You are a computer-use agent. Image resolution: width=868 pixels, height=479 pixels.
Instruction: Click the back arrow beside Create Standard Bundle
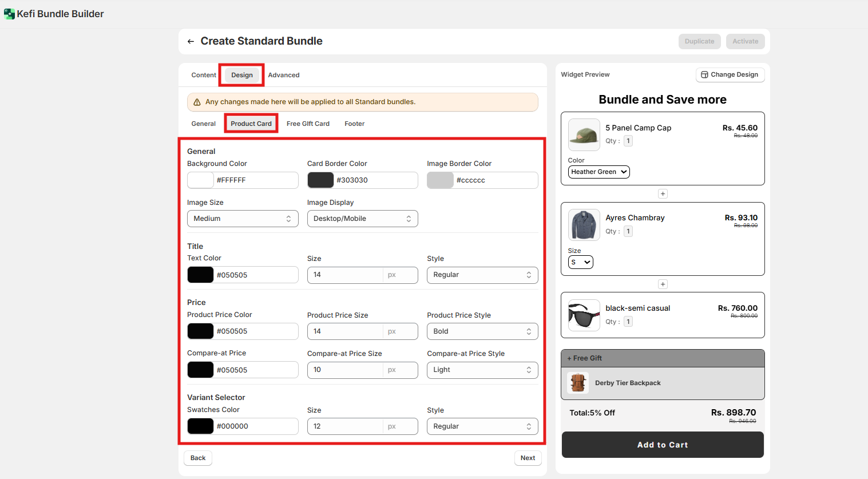click(191, 41)
